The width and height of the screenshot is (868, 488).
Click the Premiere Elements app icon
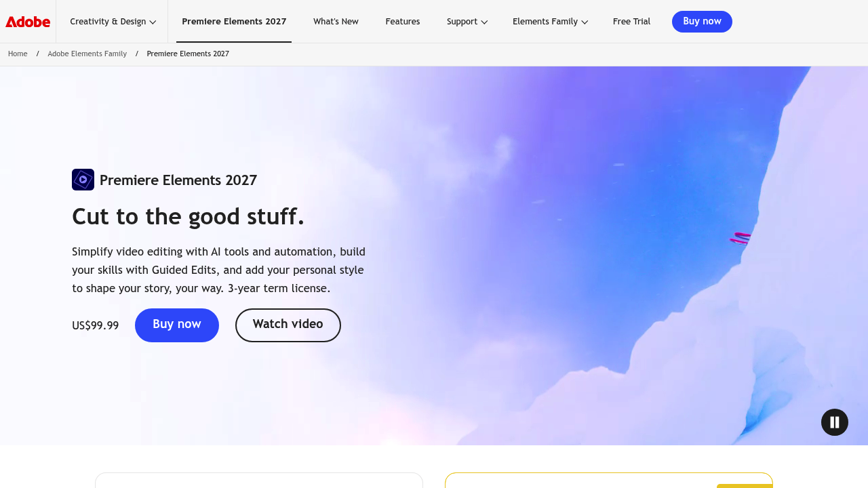pos(83,180)
